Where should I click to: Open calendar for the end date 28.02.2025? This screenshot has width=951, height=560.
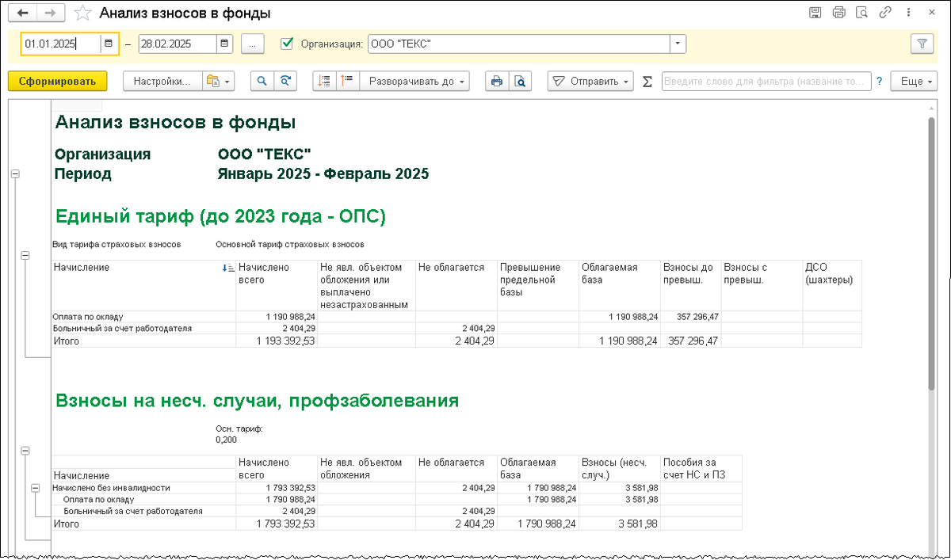[x=225, y=44]
